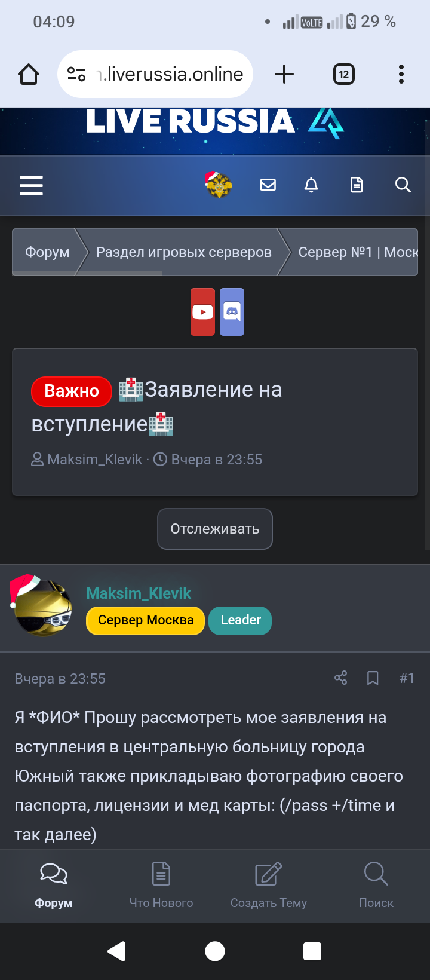Open Chrome three-dot overflow menu

[x=401, y=75]
